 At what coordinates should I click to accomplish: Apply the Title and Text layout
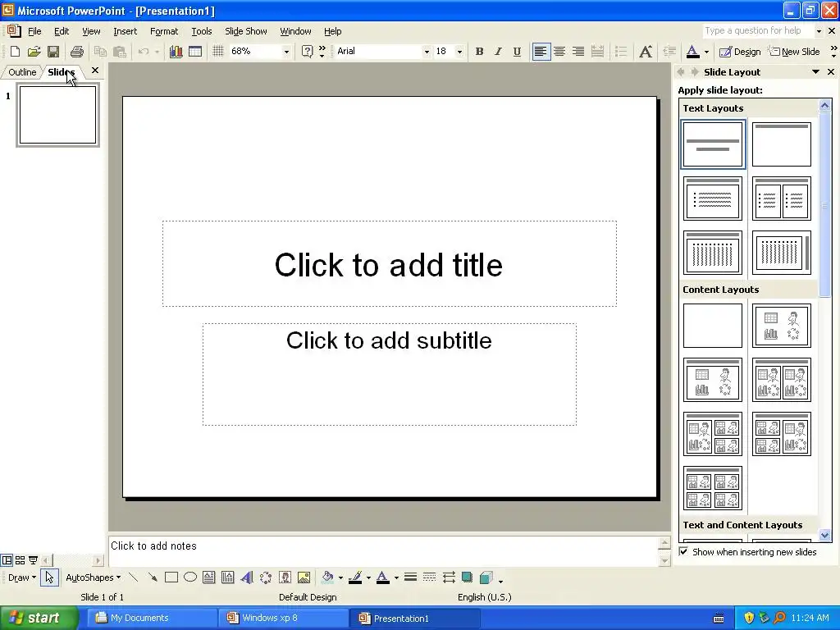(713, 199)
